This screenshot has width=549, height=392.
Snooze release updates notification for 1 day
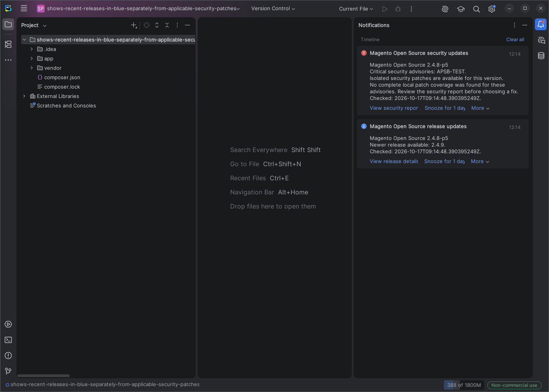click(444, 162)
